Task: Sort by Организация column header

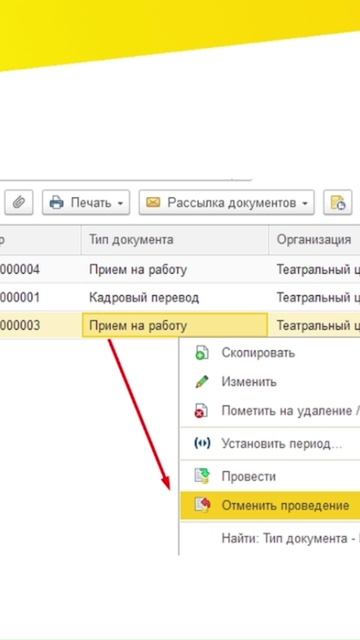Action: click(314, 240)
